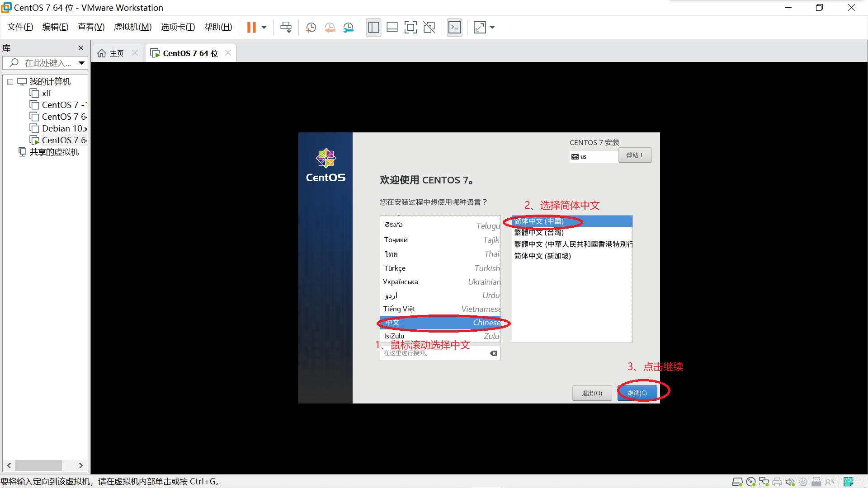Select ไทย Thai language
868x488 pixels.
click(x=440, y=254)
